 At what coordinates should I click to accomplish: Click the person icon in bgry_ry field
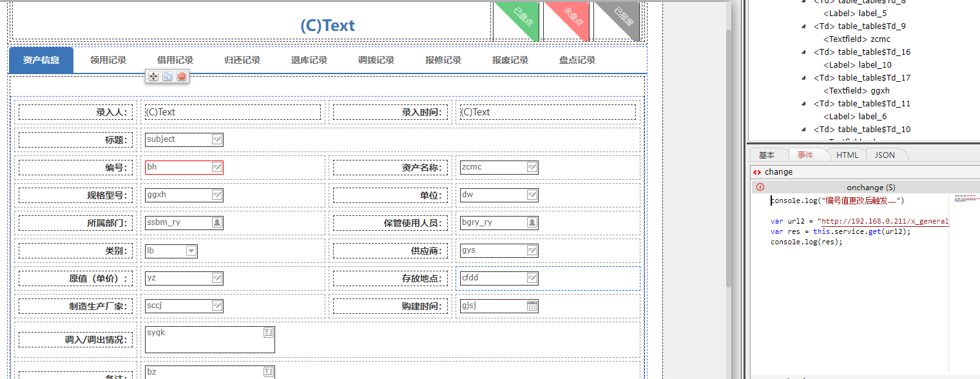click(x=532, y=222)
